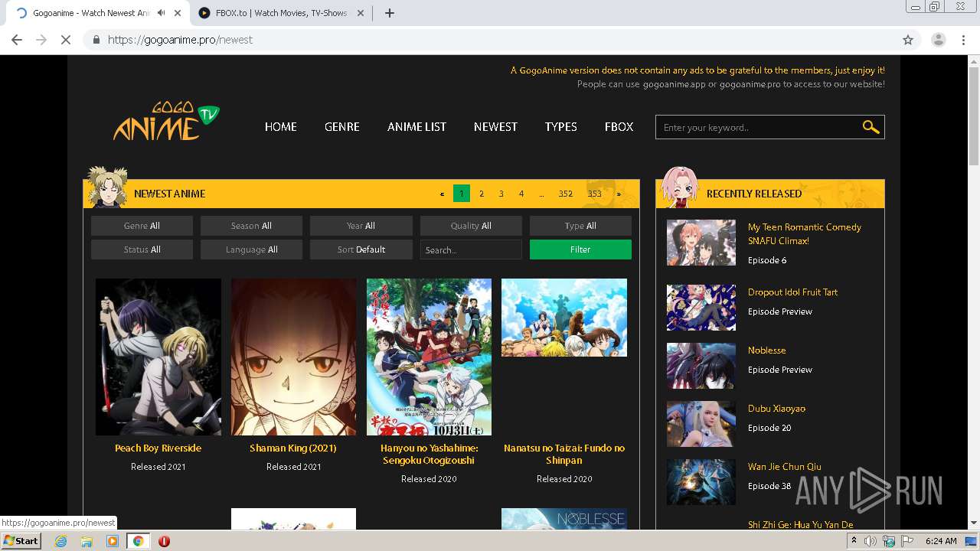The image size is (980, 551).
Task: Open the Genre filter dropdown
Action: [142, 226]
